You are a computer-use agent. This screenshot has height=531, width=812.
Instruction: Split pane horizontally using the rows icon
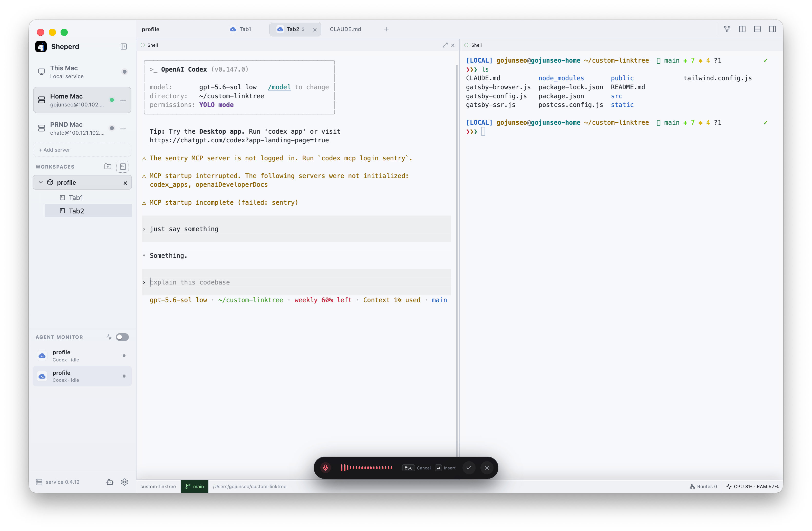pyautogui.click(x=757, y=29)
